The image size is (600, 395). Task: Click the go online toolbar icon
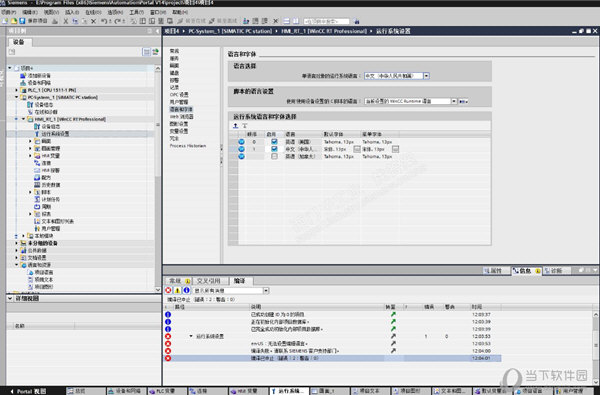(x=180, y=21)
